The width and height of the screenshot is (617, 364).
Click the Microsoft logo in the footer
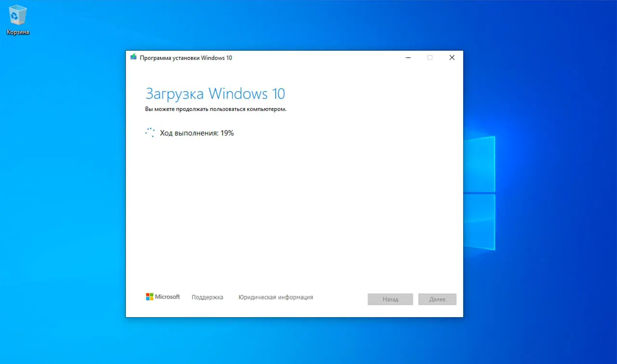click(163, 297)
